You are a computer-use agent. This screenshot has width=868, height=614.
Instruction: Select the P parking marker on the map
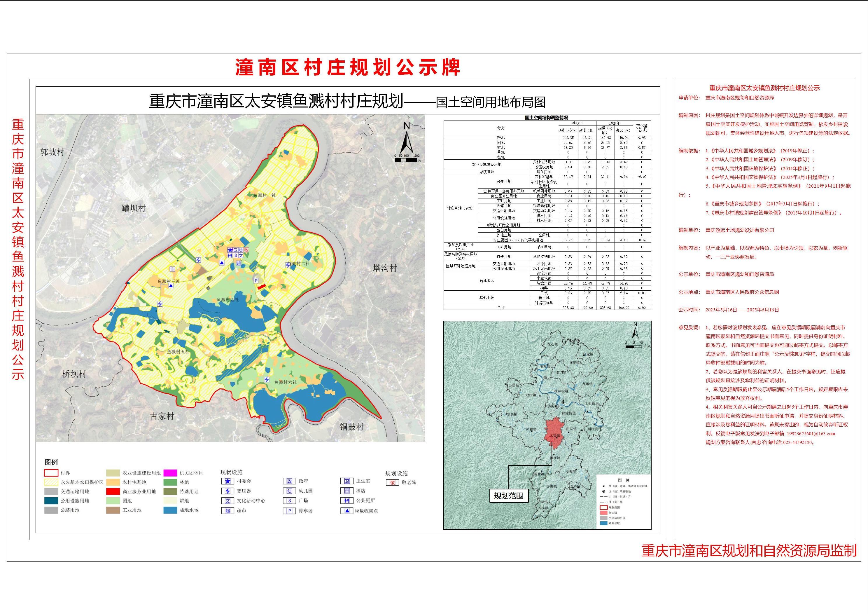[x=256, y=280]
